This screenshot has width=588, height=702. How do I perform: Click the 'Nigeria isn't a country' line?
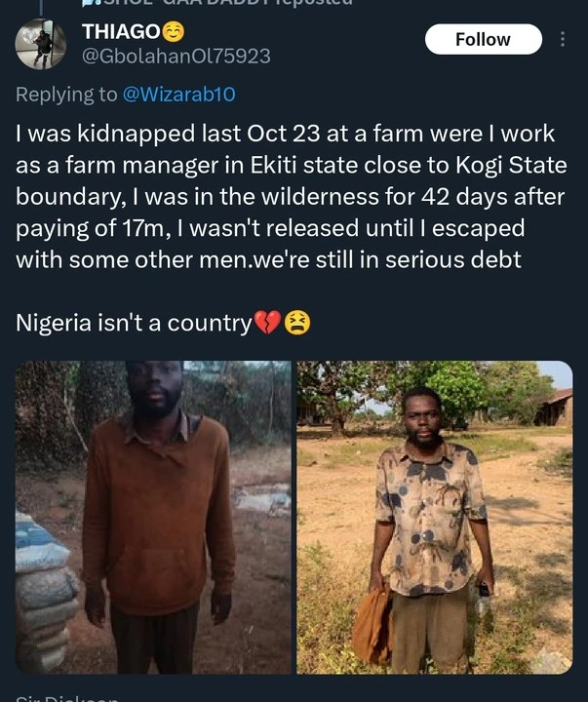pyautogui.click(x=134, y=323)
